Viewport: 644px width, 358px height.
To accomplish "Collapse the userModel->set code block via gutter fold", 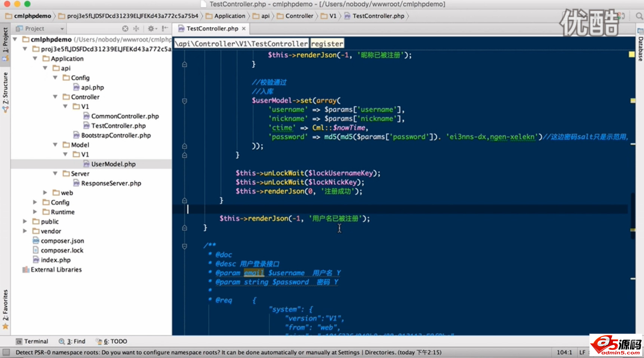I will pyautogui.click(x=184, y=101).
